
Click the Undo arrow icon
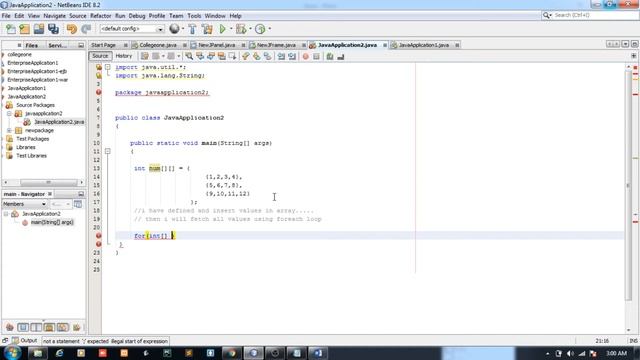pyautogui.click(x=72, y=29)
